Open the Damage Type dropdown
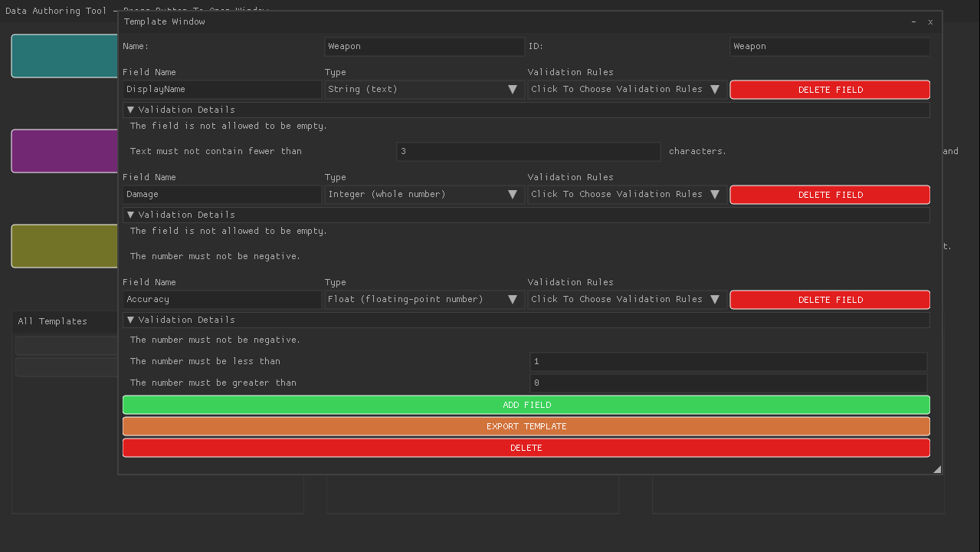Image resolution: width=980 pixels, height=552 pixels. point(424,194)
